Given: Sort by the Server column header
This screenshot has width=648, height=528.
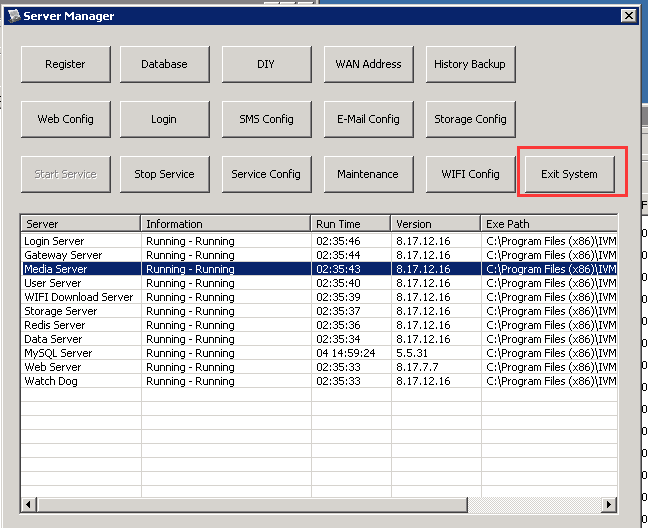Looking at the screenshot, I should coord(81,224).
